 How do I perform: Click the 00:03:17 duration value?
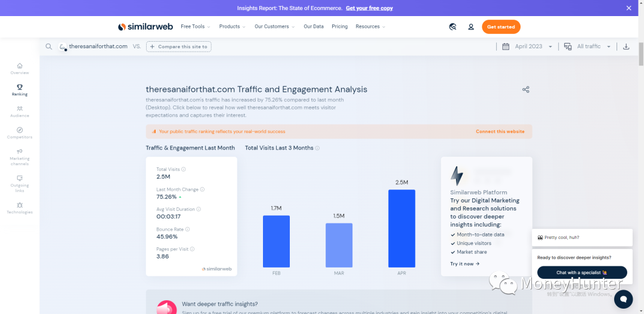(x=168, y=217)
